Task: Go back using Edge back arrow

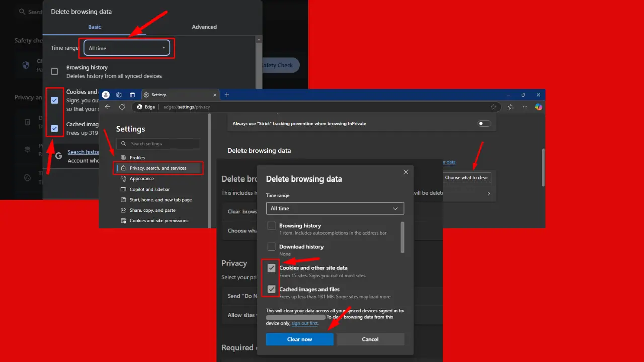Action: (x=107, y=107)
